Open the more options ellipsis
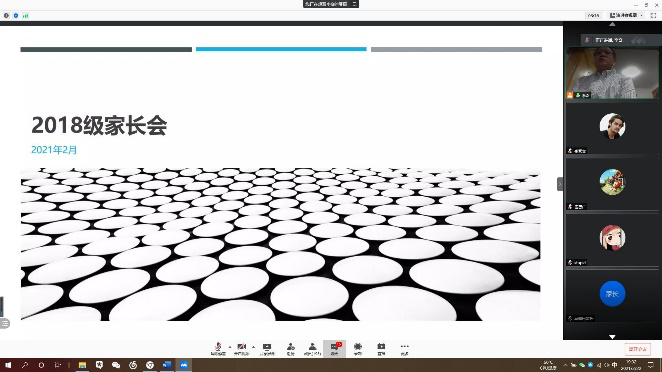The image size is (662, 372). 404,349
